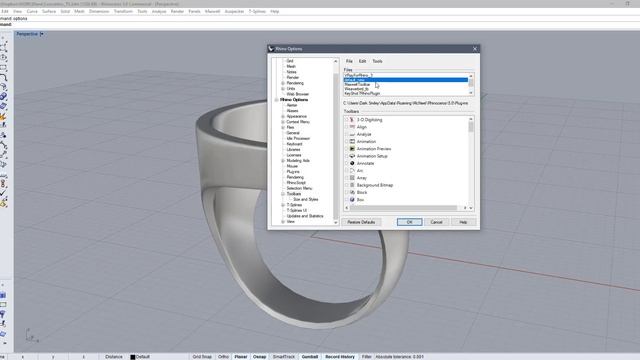Toggle Planar mode in status bar

241,357
